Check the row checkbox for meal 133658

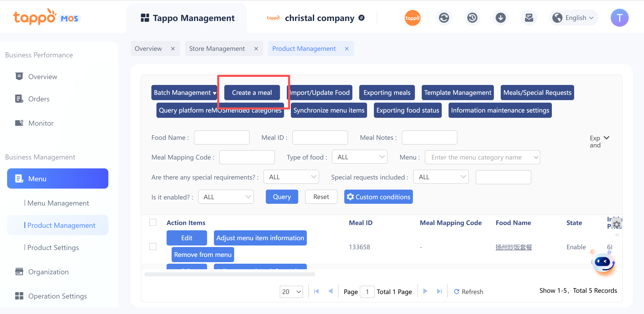(153, 246)
